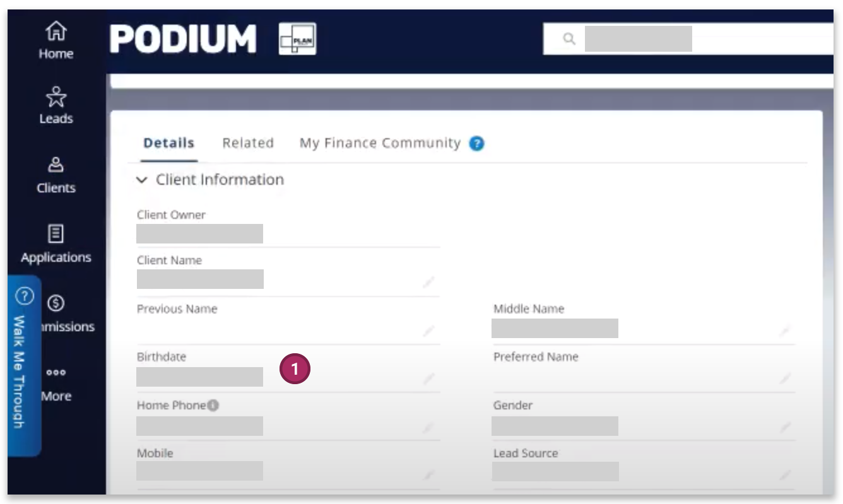Open the Clients sidebar section
The width and height of the screenshot is (843, 504).
(x=56, y=175)
